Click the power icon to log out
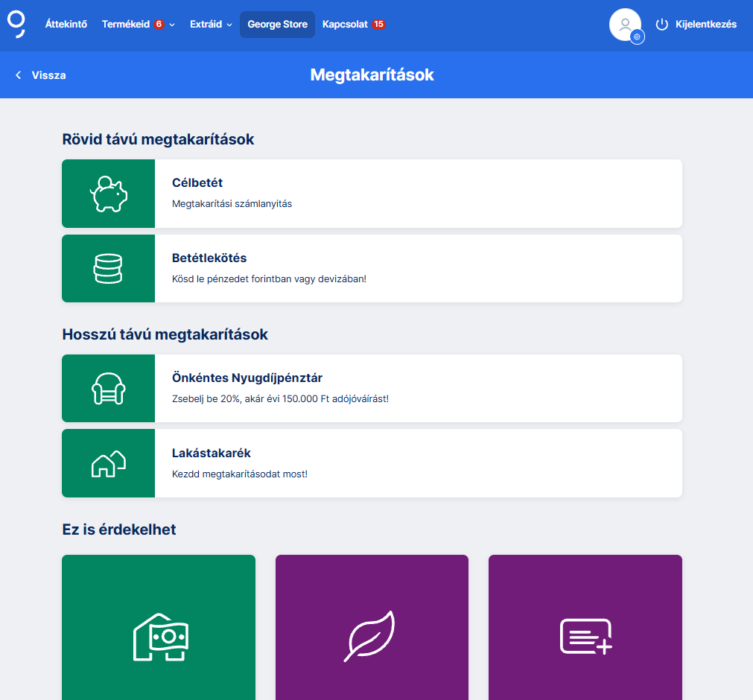This screenshot has height=700, width=753. coord(661,25)
